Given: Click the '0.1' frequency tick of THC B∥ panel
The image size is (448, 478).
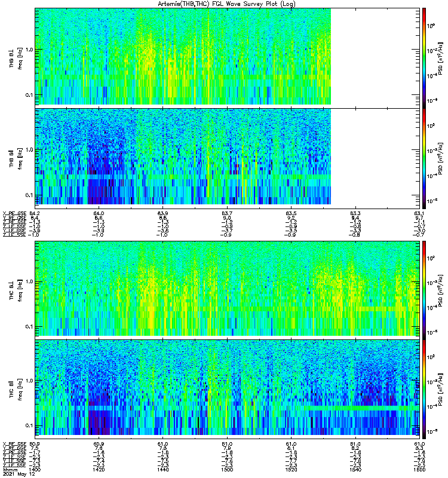Looking at the screenshot, I should [29, 425].
